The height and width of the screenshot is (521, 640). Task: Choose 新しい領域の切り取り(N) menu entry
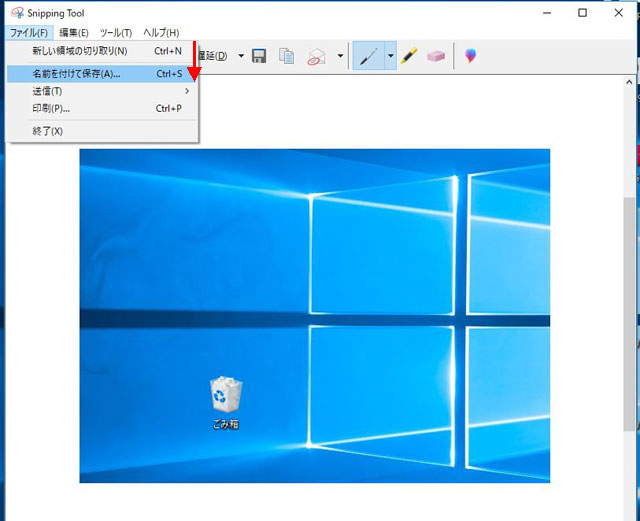[102, 51]
